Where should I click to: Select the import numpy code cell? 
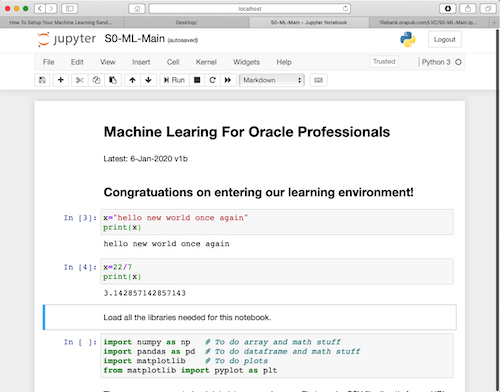[x=277, y=356]
